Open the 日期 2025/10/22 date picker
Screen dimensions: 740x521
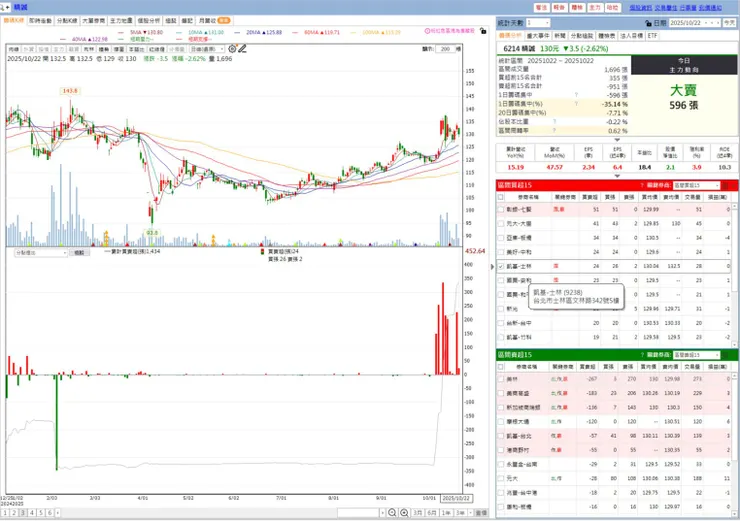[695, 23]
